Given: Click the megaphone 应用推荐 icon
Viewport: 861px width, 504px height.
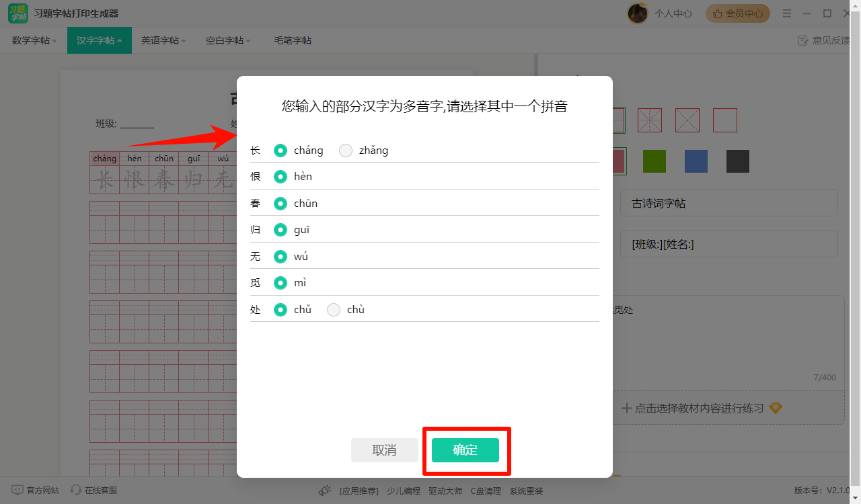Looking at the screenshot, I should tap(326, 491).
